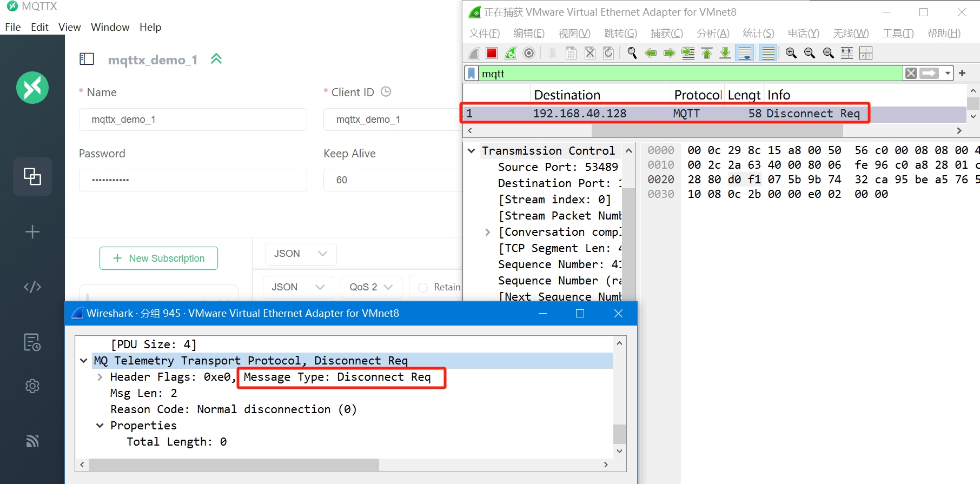The height and width of the screenshot is (484, 980).
Task: Close the capture file icon in Wireshark
Action: point(590,53)
